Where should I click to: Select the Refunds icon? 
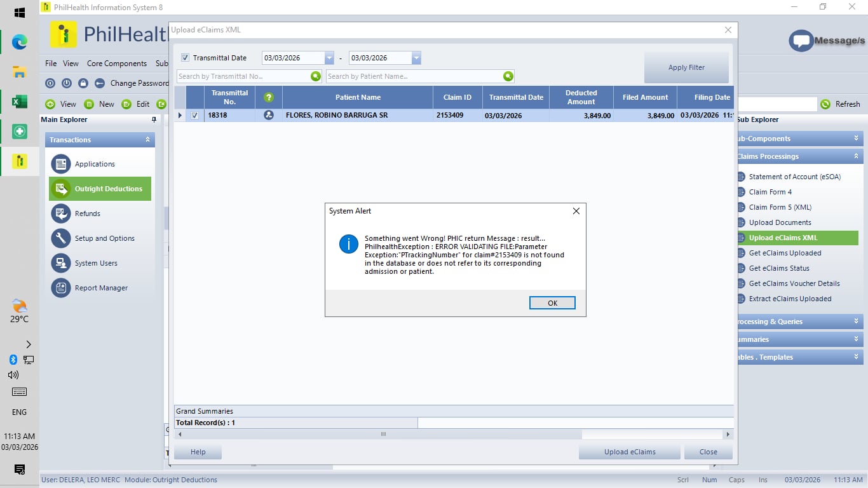(61, 213)
